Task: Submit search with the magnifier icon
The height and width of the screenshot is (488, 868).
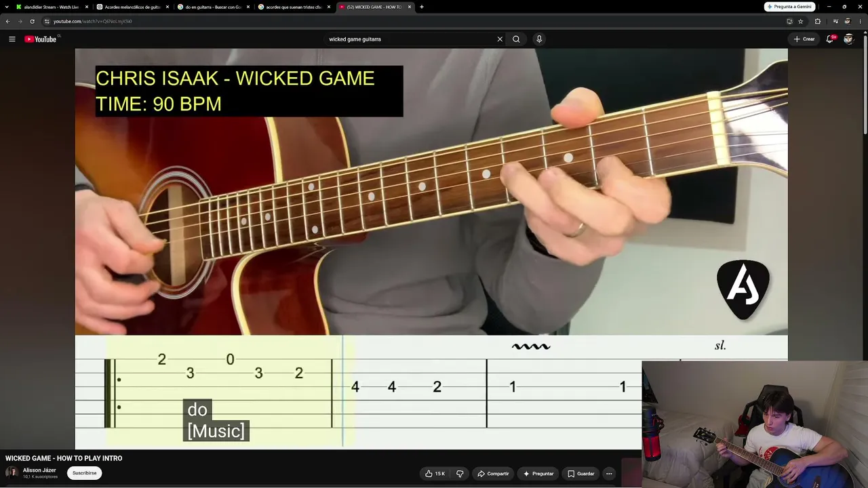Action: pyautogui.click(x=516, y=39)
